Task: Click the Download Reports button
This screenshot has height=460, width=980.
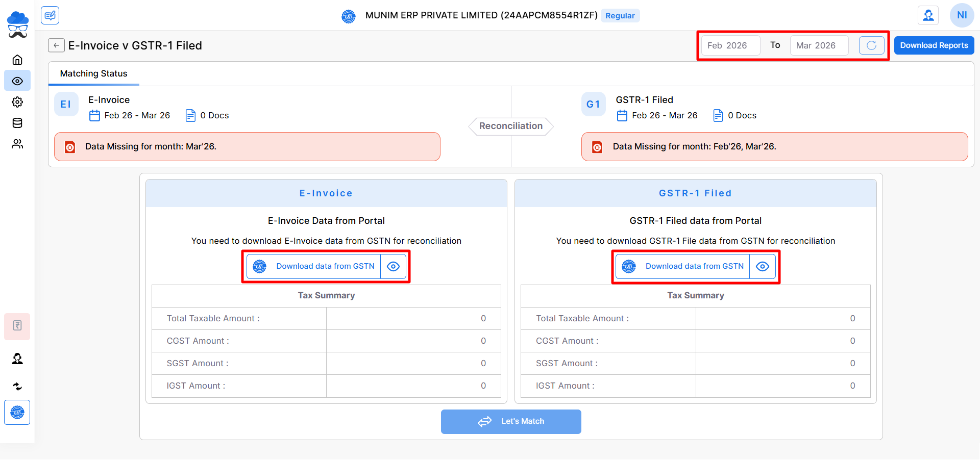Action: (934, 45)
